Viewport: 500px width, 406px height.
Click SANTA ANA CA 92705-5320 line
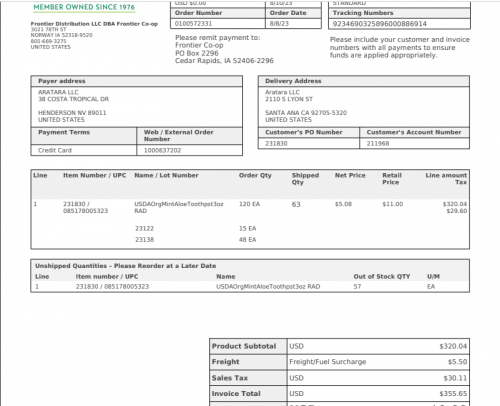306,113
